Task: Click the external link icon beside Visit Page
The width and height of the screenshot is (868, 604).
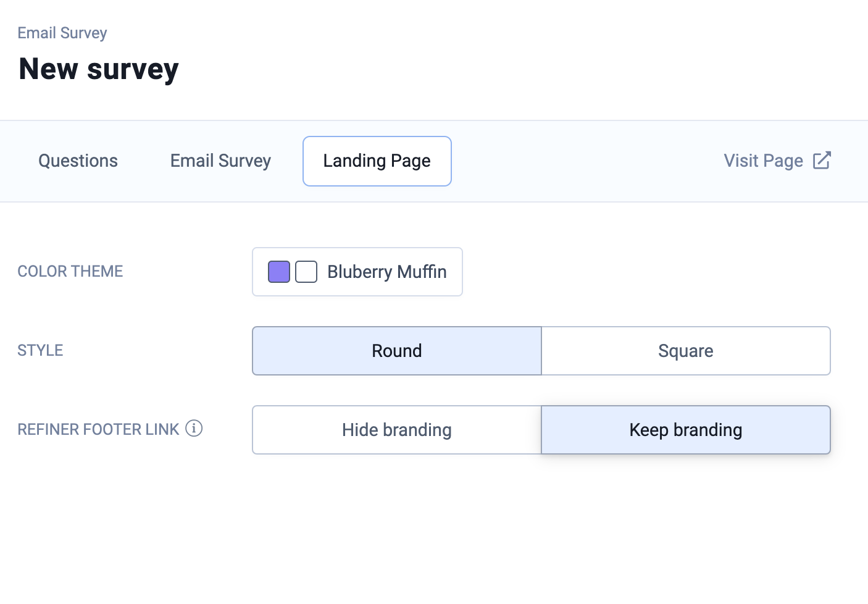Action: pyautogui.click(x=822, y=161)
